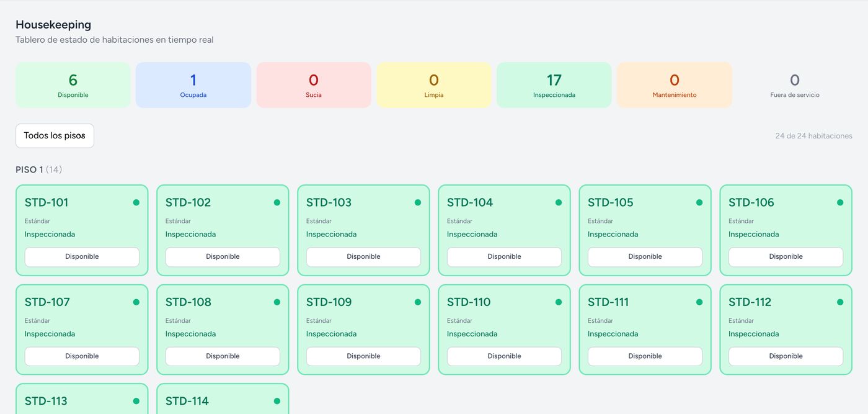Screen dimensions: 868x414
Task: Click the STD-108 room number
Action: tap(188, 302)
